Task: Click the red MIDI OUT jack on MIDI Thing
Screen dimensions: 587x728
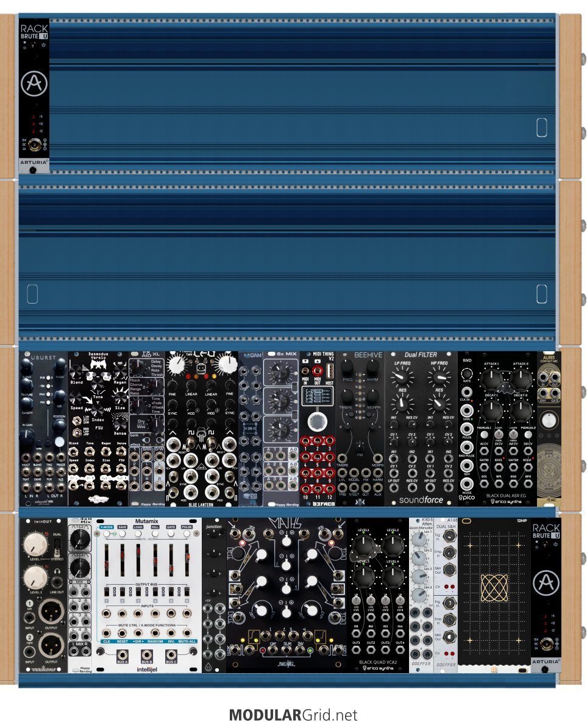Action: (x=318, y=371)
